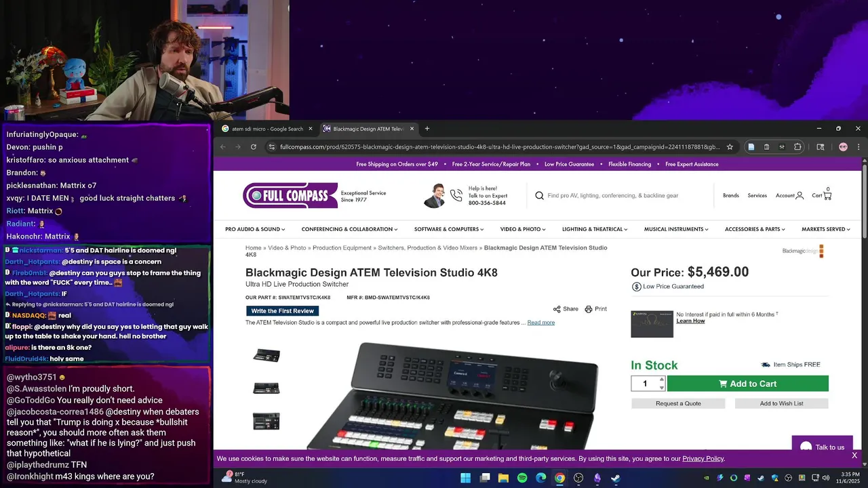Expand the Lighting & Theatrical menu
Screen dimensions: 868x488
(x=595, y=229)
